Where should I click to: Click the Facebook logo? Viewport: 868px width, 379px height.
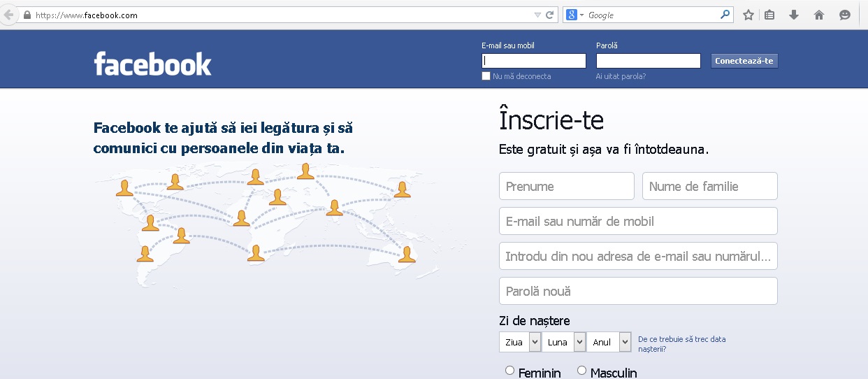(x=152, y=64)
